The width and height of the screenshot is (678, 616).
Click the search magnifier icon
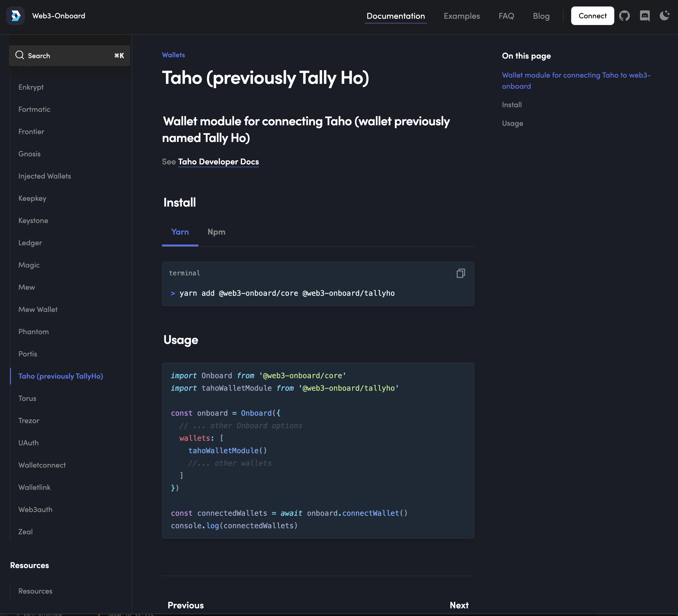tap(20, 55)
